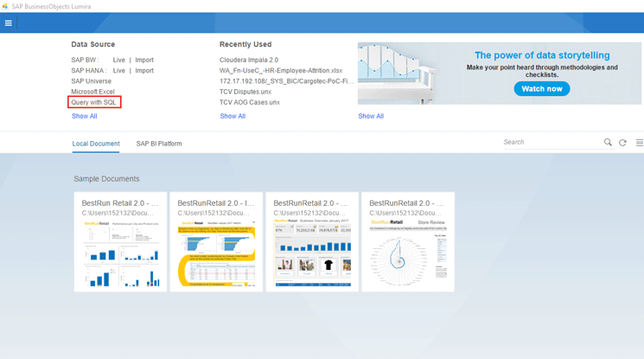
Task: Expand Show All below the banner
Action: [371, 116]
